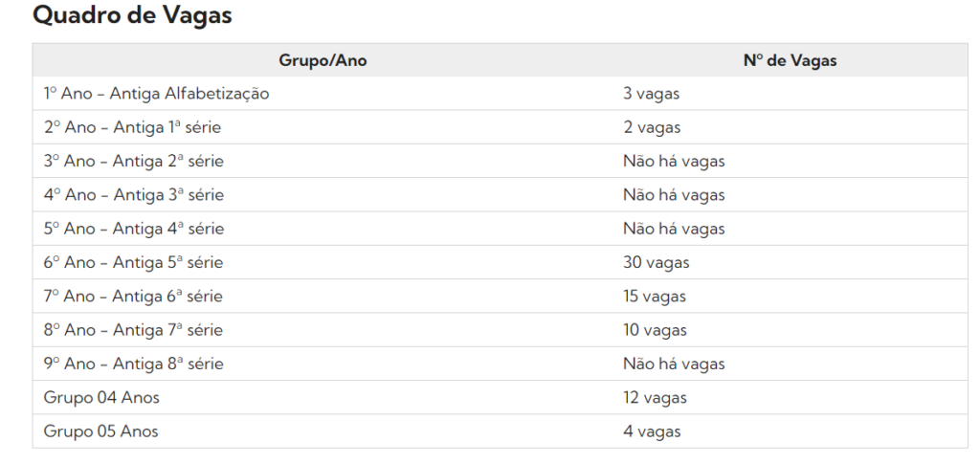980x464 pixels.
Task: Select the Nº de Vagas column header
Action: point(790,60)
